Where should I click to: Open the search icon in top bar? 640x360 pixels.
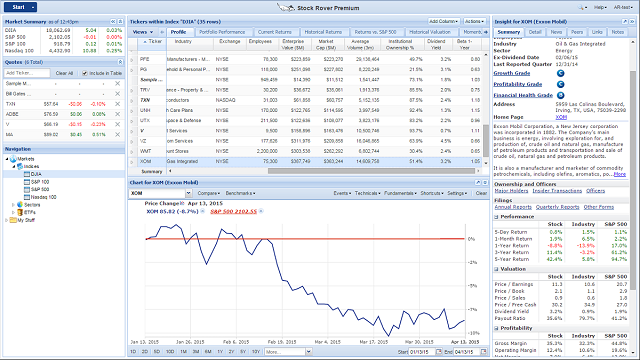[x=581, y=7]
